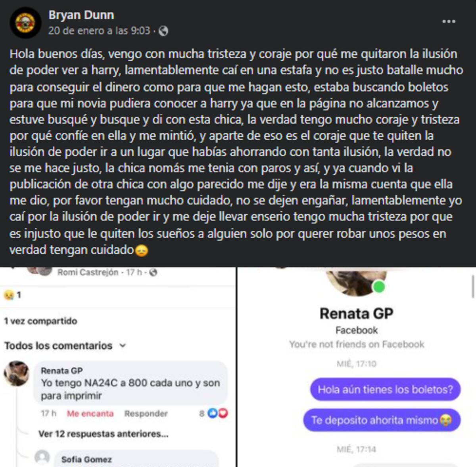Click Me encanta under Renata's comment
476x467 pixels.
(x=90, y=413)
